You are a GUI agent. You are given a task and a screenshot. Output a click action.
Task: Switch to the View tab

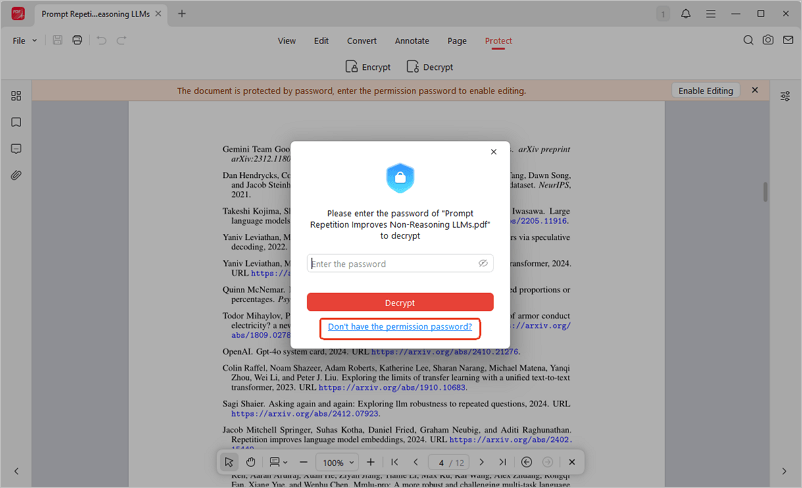286,40
